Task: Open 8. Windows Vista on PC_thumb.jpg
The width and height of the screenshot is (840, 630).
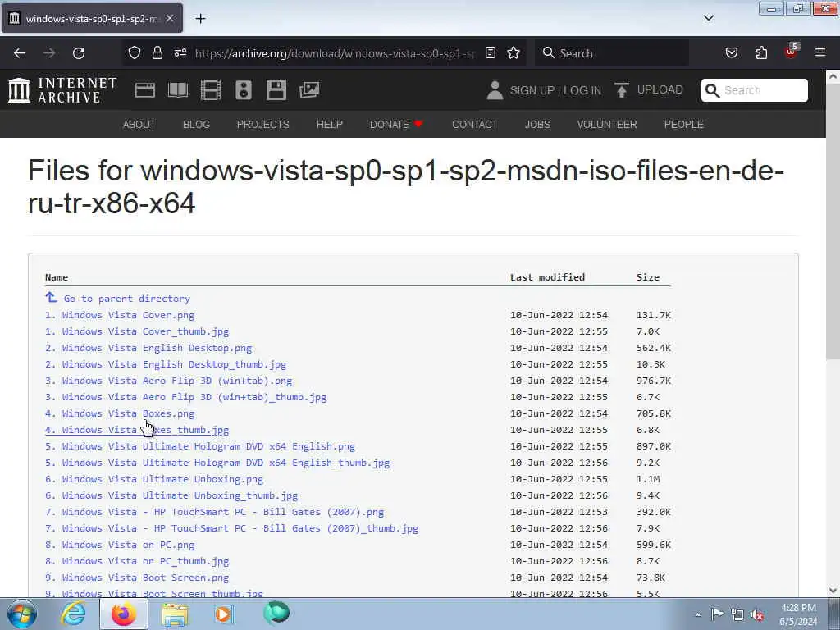Action: coord(137,561)
